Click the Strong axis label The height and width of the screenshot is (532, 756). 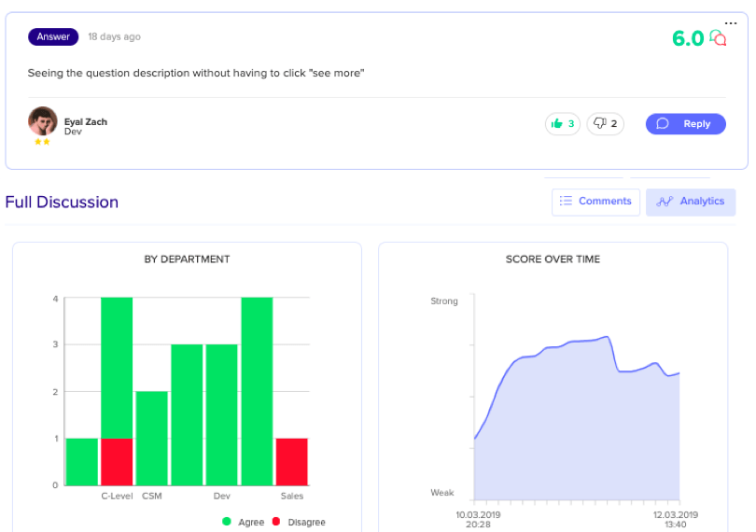tap(444, 301)
